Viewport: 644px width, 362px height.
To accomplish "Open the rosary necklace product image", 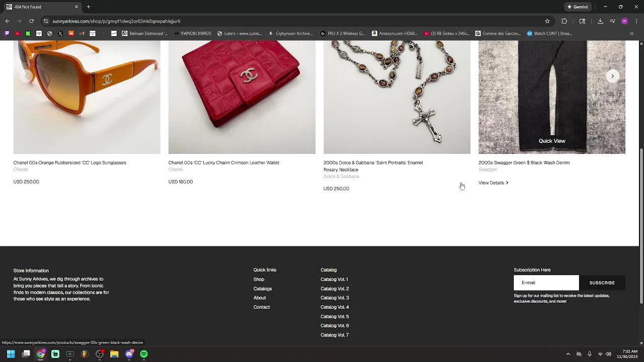I will [x=397, y=97].
